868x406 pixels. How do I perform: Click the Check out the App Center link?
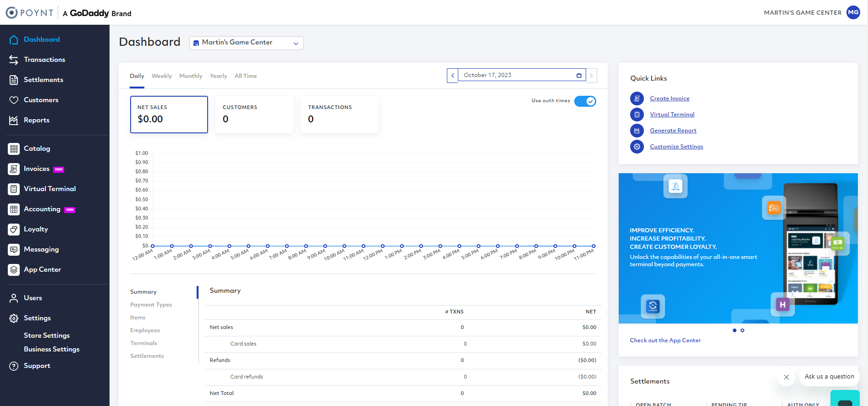[665, 340]
